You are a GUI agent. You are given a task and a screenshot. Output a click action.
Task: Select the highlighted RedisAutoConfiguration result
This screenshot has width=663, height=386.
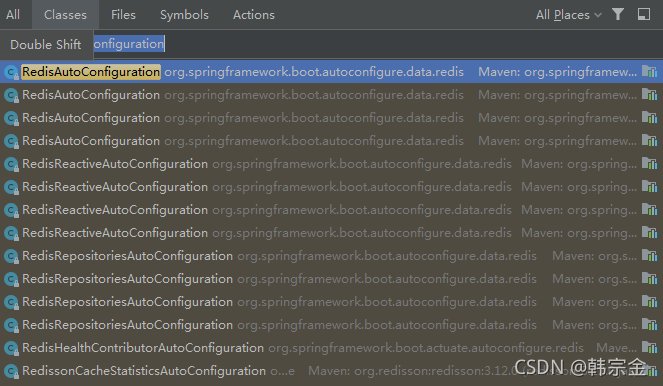332,72
